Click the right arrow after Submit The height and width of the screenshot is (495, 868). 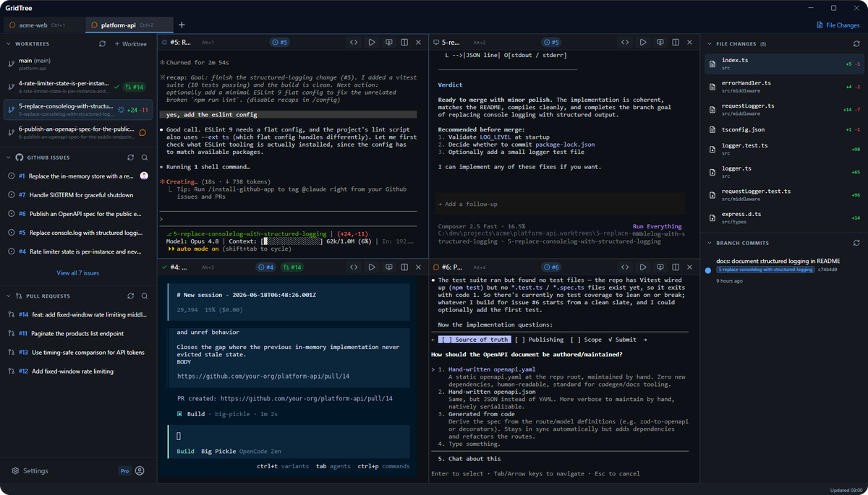tap(645, 340)
